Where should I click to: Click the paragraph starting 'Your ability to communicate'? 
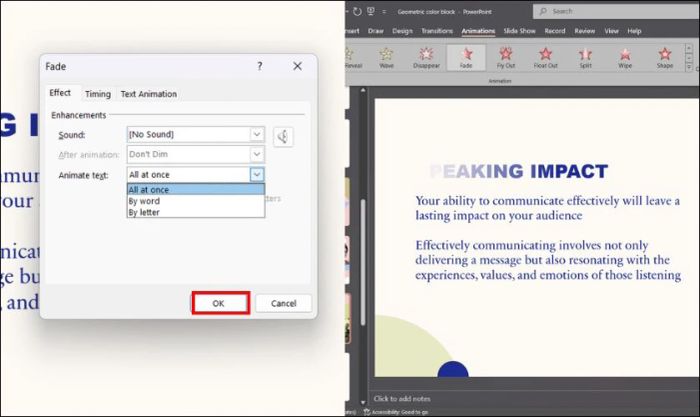click(547, 208)
